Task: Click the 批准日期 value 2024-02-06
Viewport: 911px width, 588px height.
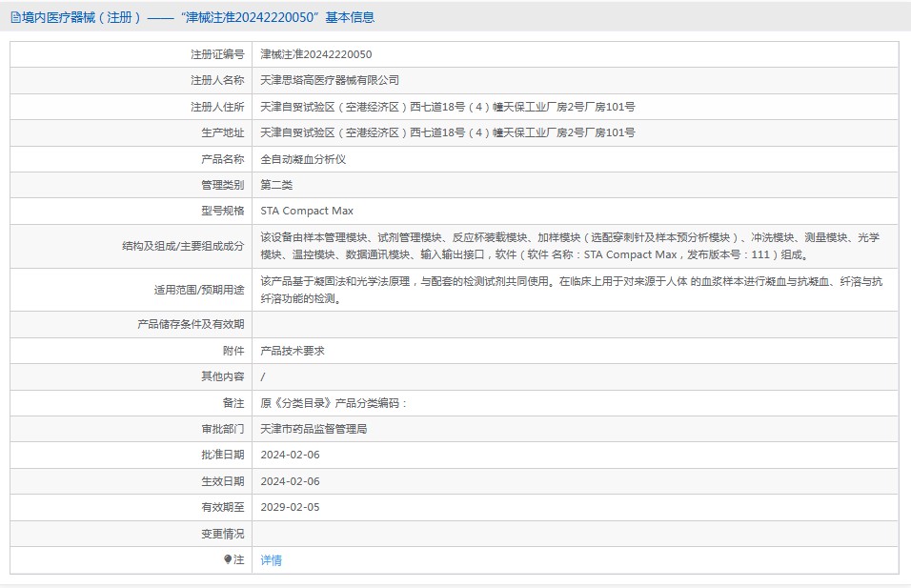Action: pyautogui.click(x=290, y=455)
